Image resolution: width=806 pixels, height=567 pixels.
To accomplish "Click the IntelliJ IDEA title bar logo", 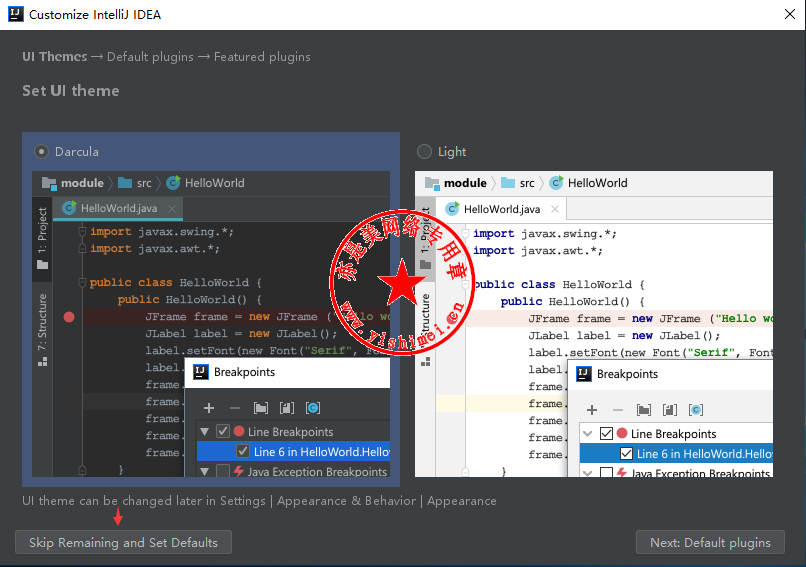I will [x=15, y=14].
